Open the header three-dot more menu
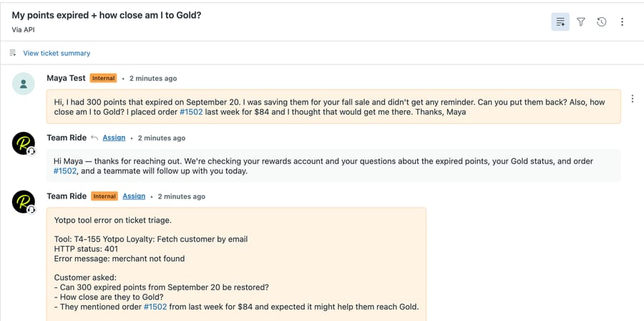The width and height of the screenshot is (644, 321). [x=623, y=21]
